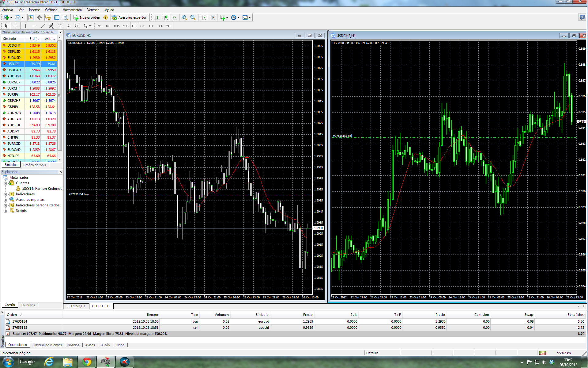The height and width of the screenshot is (368, 588).
Task: Select the trendline drawing tool
Action: coord(43,26)
